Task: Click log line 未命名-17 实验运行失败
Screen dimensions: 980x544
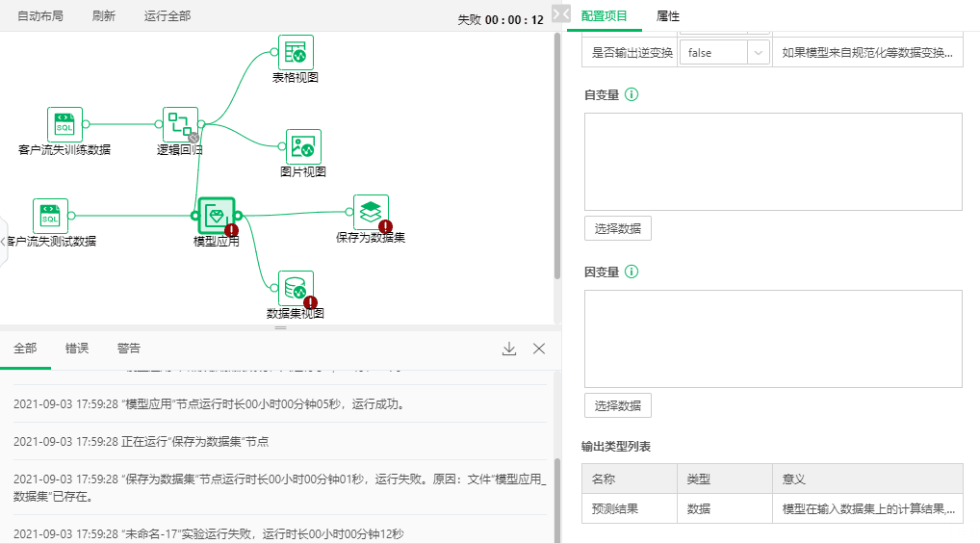Action: click(x=209, y=534)
